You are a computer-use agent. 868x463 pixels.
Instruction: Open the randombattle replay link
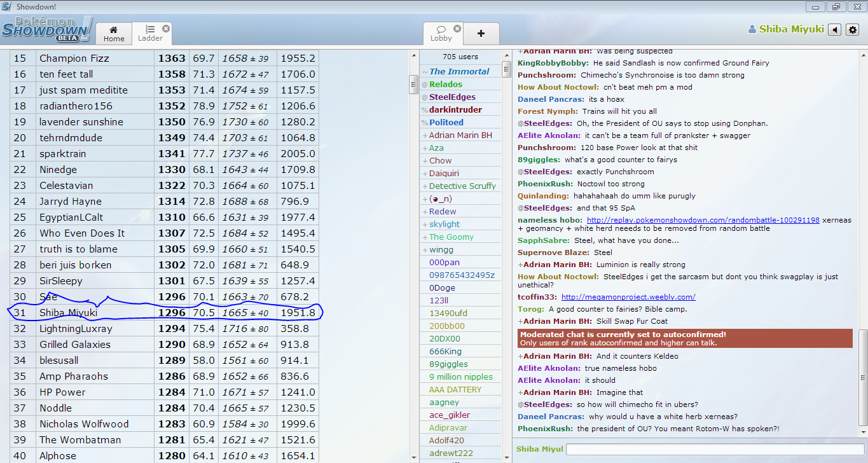click(703, 220)
